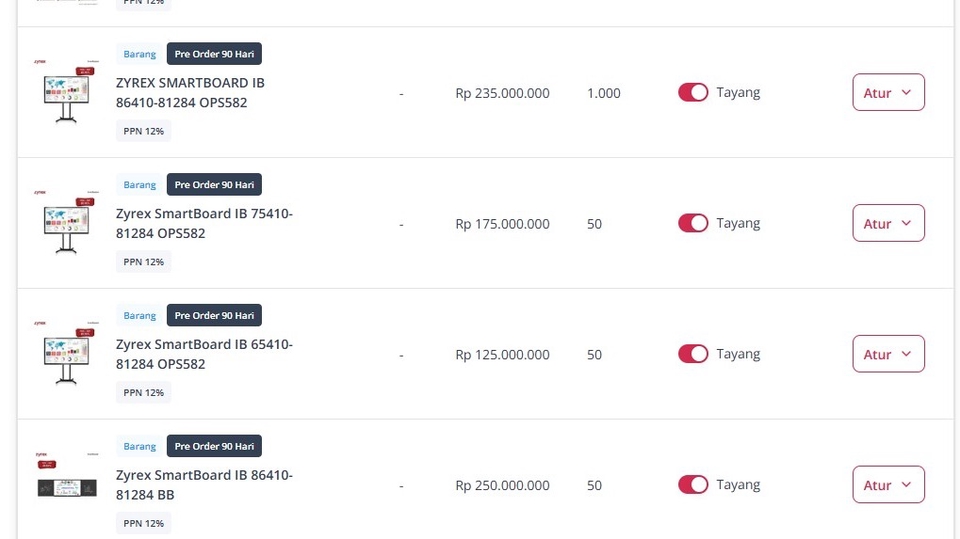960x539 pixels.
Task: Turn off Tayang for SmartBoard IB 65410-81284
Action: pos(692,354)
